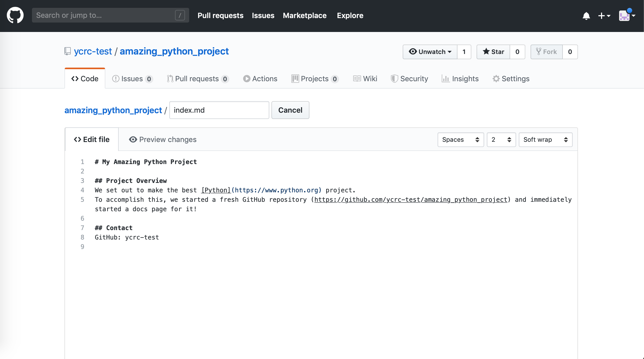
Task: Click the Code tab icon
Action: click(75, 79)
